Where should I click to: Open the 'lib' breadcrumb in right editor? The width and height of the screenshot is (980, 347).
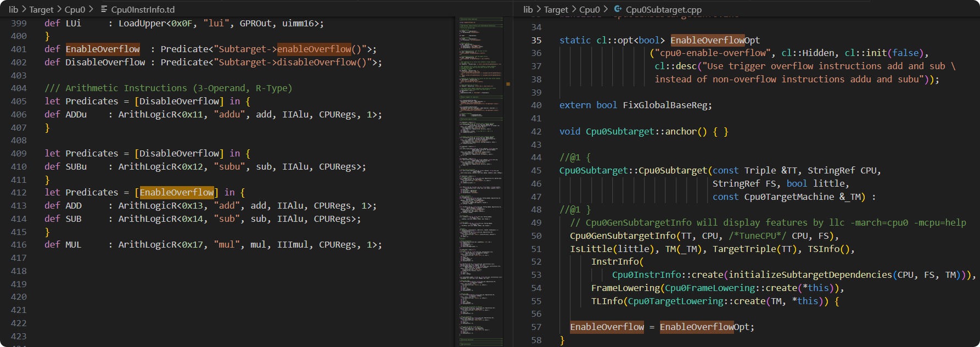click(x=528, y=9)
